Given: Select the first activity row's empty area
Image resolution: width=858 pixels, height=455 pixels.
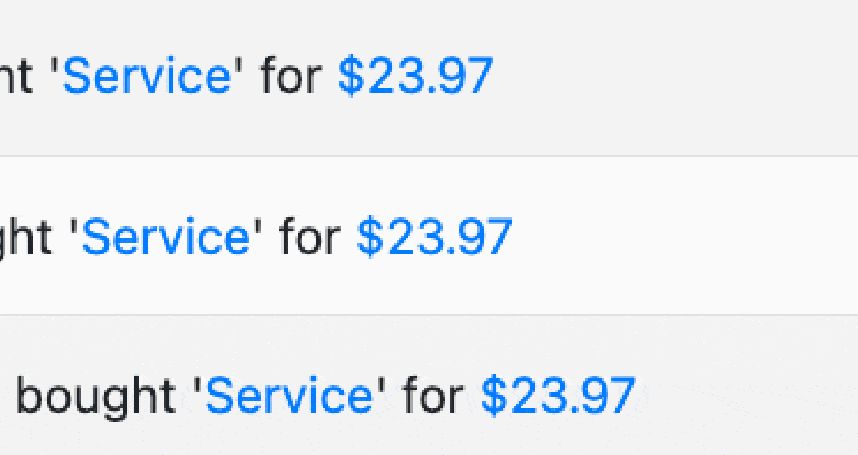Looking at the screenshot, I should pos(676,78).
